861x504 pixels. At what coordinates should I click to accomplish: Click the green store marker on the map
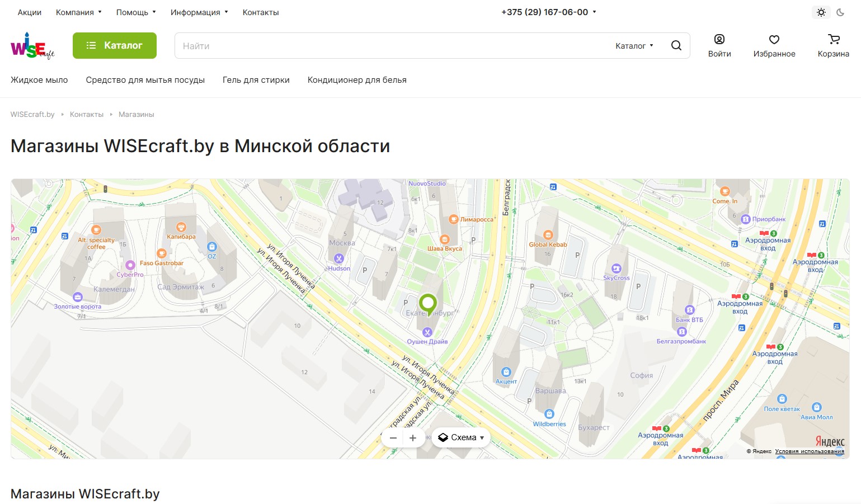428,304
